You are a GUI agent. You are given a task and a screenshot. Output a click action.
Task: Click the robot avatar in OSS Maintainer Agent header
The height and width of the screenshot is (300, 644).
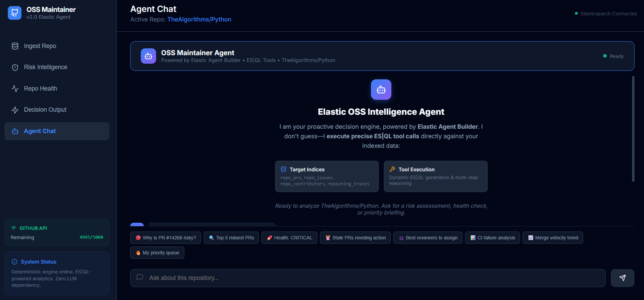pyautogui.click(x=149, y=56)
